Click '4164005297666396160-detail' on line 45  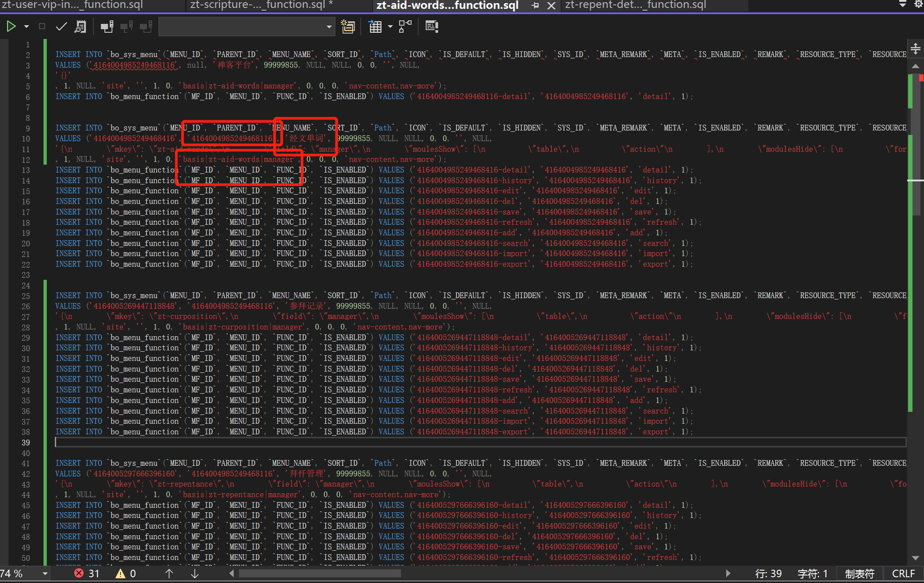click(x=472, y=506)
